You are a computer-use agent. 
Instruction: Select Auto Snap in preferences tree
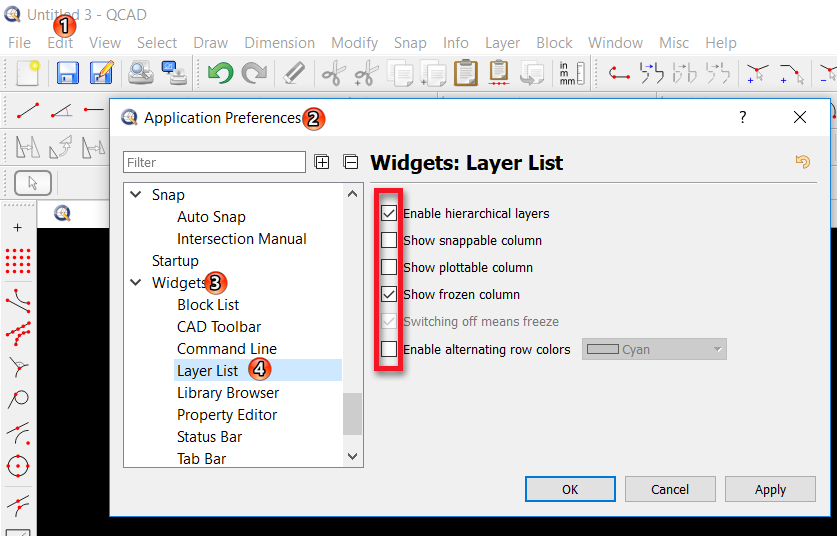click(x=211, y=217)
